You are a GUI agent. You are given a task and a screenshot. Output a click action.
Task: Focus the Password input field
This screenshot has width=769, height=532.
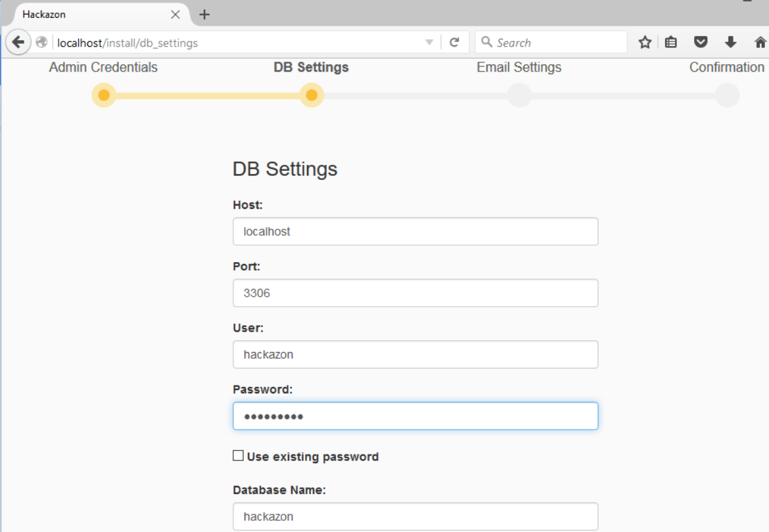point(415,416)
